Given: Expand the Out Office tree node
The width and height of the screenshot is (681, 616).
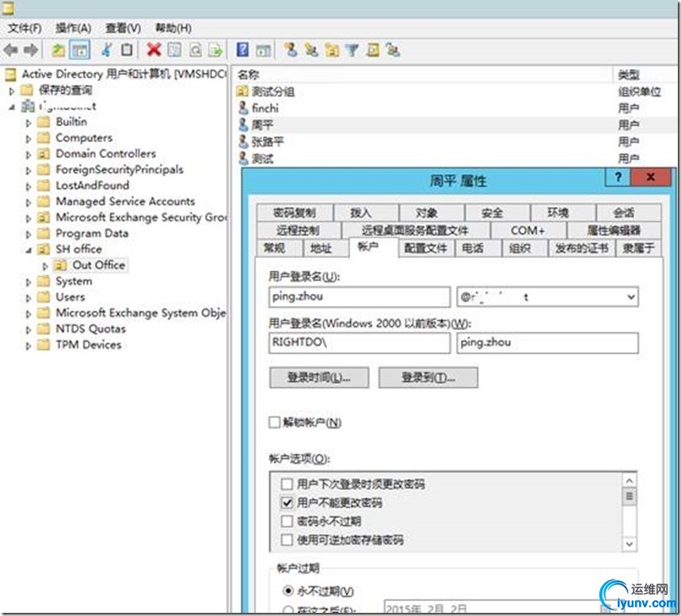Looking at the screenshot, I should point(45,266).
